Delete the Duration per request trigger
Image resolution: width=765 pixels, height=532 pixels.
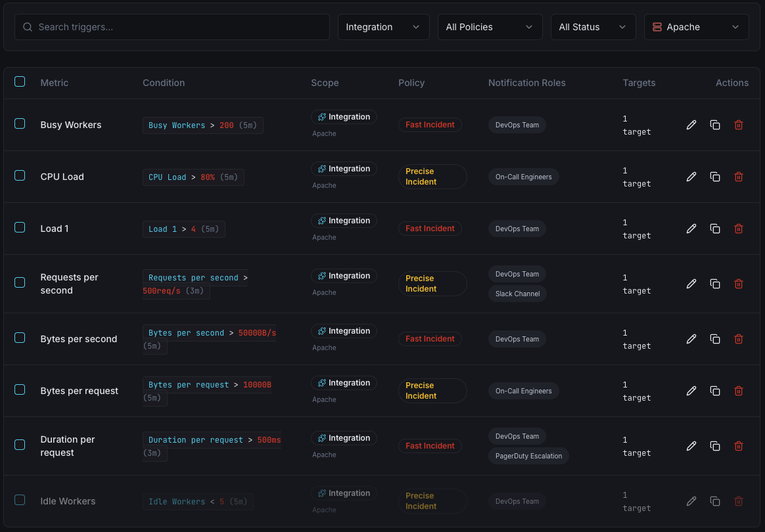(x=739, y=446)
